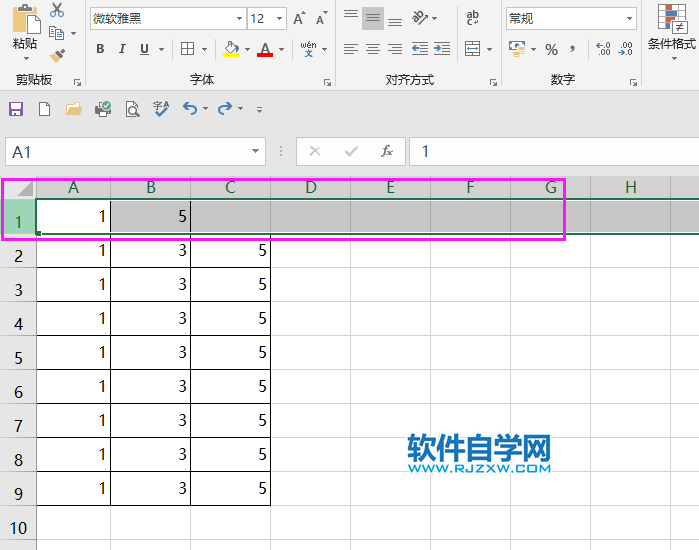Image resolution: width=699 pixels, height=550 pixels.
Task: Open font size dropdown 12
Action: click(280, 19)
